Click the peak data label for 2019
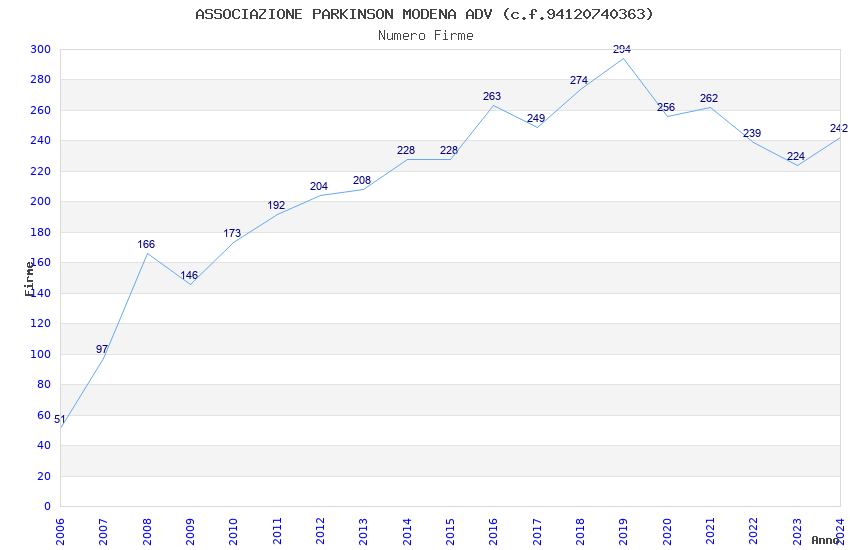 pyautogui.click(x=622, y=49)
